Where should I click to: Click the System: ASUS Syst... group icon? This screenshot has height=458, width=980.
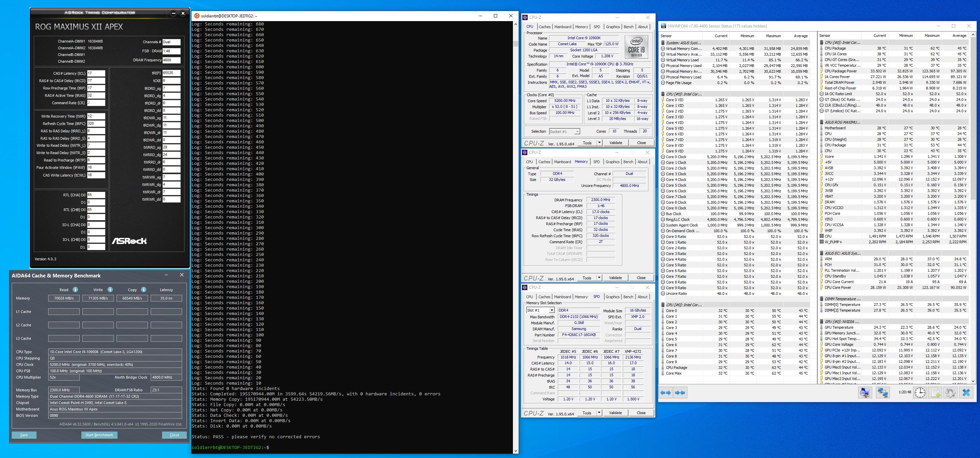663,43
